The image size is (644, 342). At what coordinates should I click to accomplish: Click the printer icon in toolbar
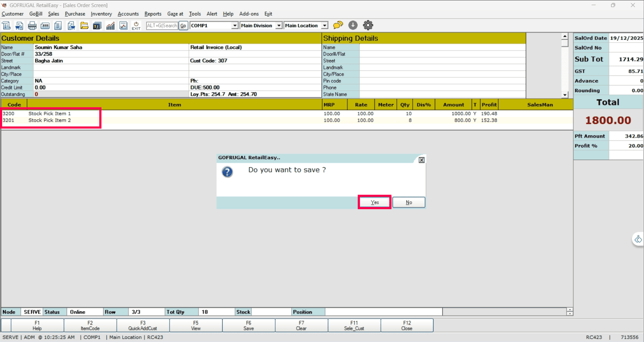(32, 26)
